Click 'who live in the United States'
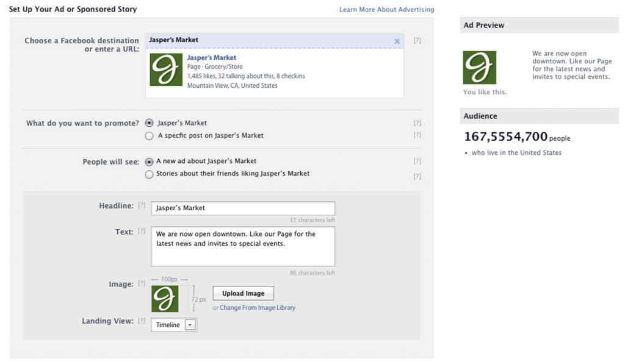Screen dimensions: 625x364 pyautogui.click(x=516, y=152)
